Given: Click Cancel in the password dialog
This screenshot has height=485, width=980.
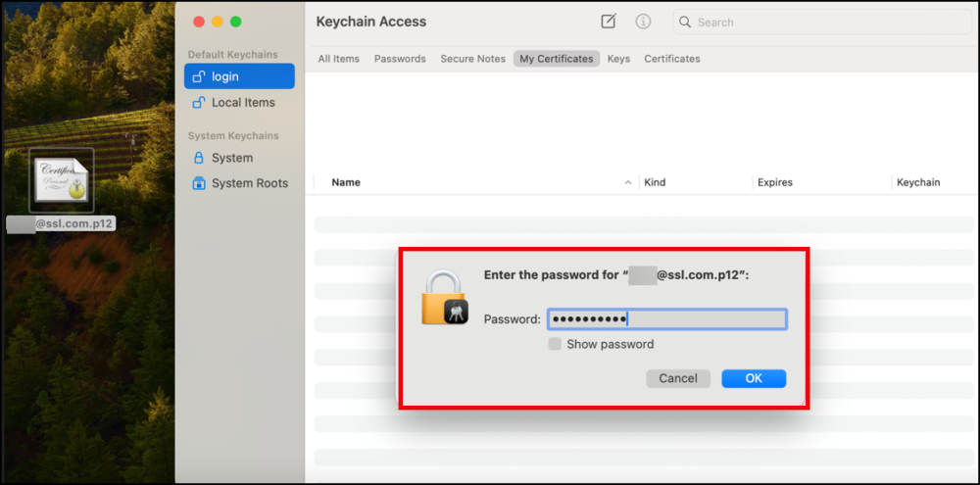Looking at the screenshot, I should 678,378.
